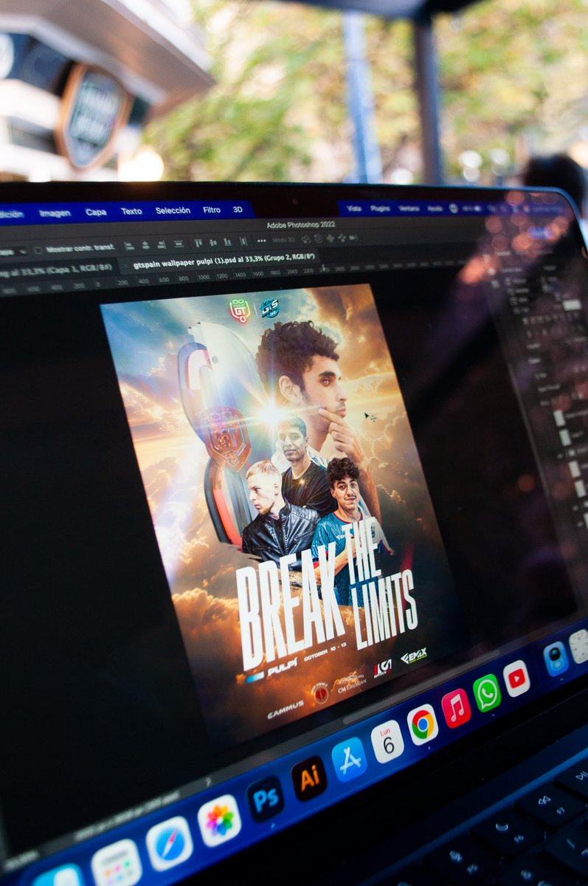Open App Store from the Dock
588x886 pixels.
(350, 759)
